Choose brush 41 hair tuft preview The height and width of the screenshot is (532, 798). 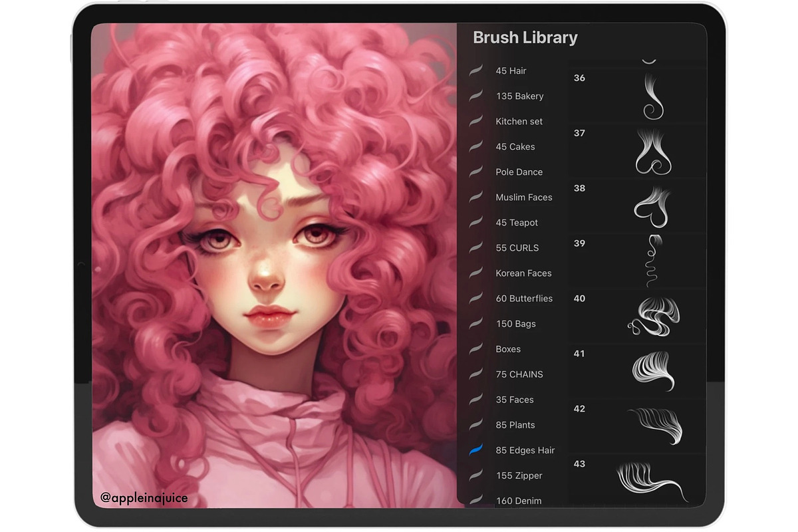click(x=653, y=371)
